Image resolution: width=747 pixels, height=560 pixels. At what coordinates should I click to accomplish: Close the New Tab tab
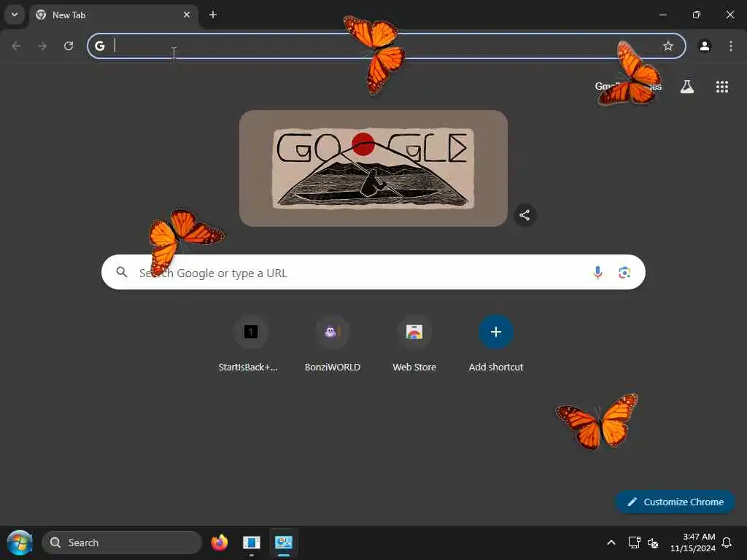[x=187, y=15]
